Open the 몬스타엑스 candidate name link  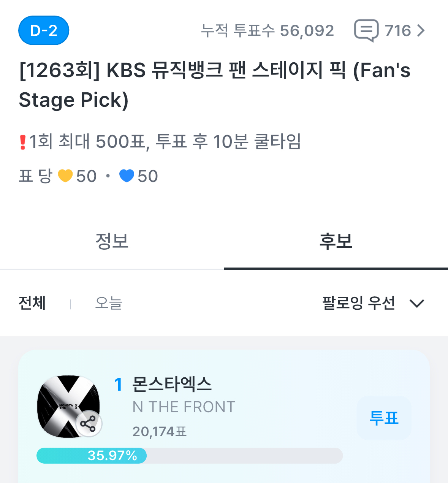(x=172, y=384)
